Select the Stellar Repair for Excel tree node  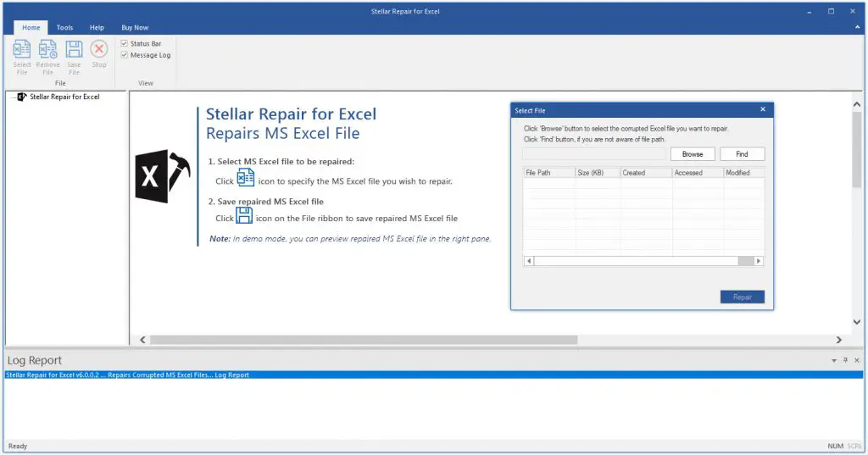click(64, 97)
